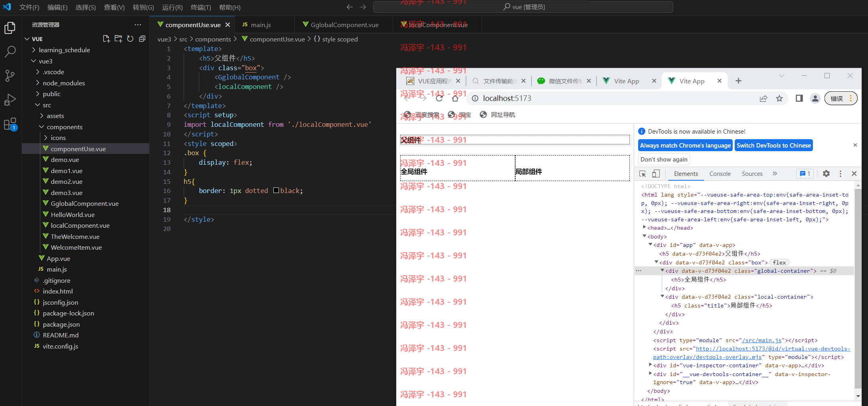Screen dimensions: 868x406
Task: Dismiss the DevTools language notification
Action: coord(855,145)
